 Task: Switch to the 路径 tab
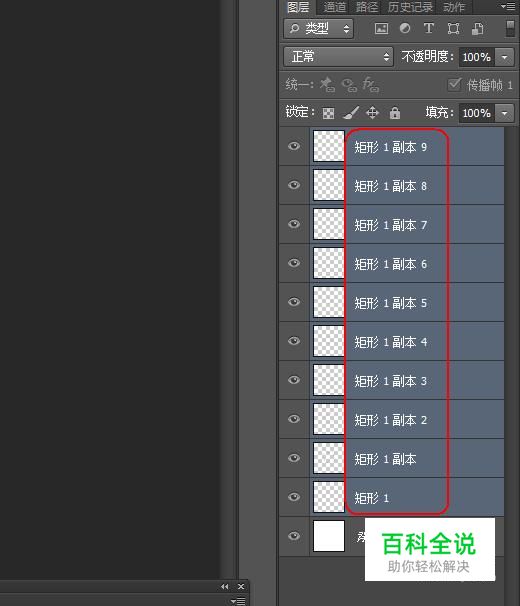(367, 7)
